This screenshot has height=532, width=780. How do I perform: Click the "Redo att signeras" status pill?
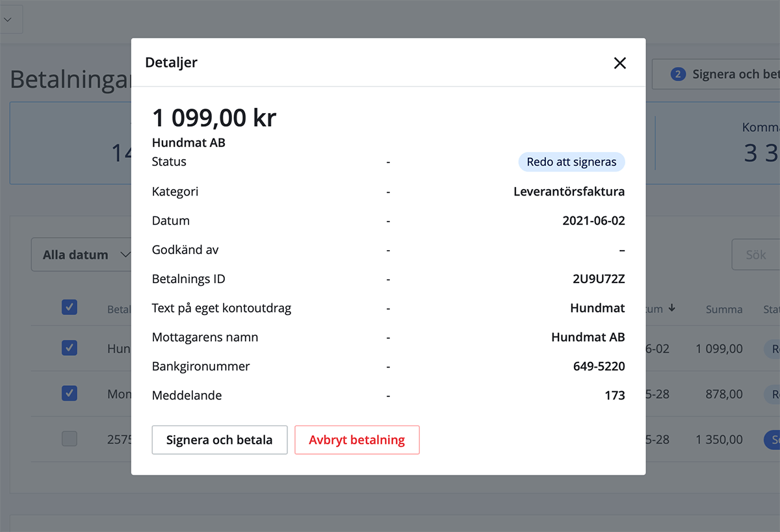tap(571, 162)
